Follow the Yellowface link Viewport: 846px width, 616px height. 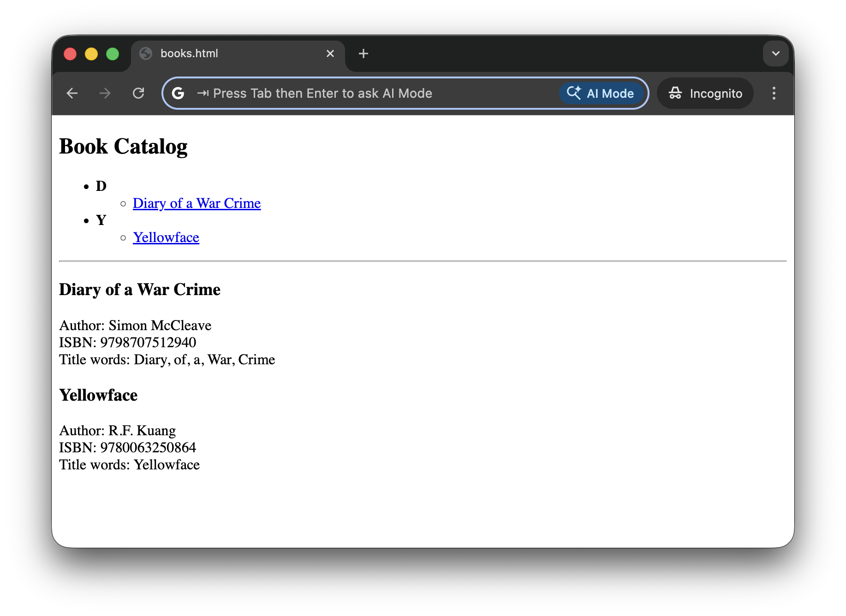coord(166,237)
